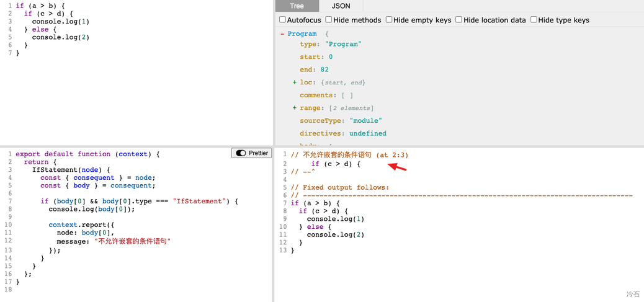Click inside the source code editor on console.log(2)
Viewport: 644px width, 302px height.
tap(60, 37)
